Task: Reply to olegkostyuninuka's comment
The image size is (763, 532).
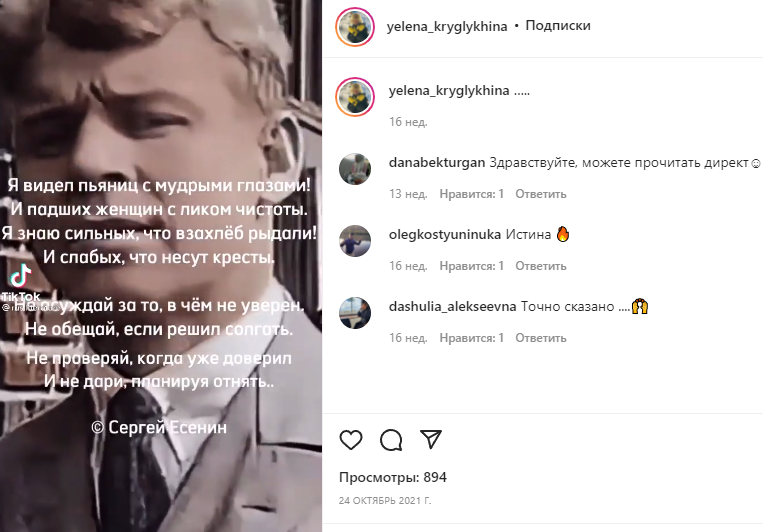Action: pyautogui.click(x=541, y=266)
